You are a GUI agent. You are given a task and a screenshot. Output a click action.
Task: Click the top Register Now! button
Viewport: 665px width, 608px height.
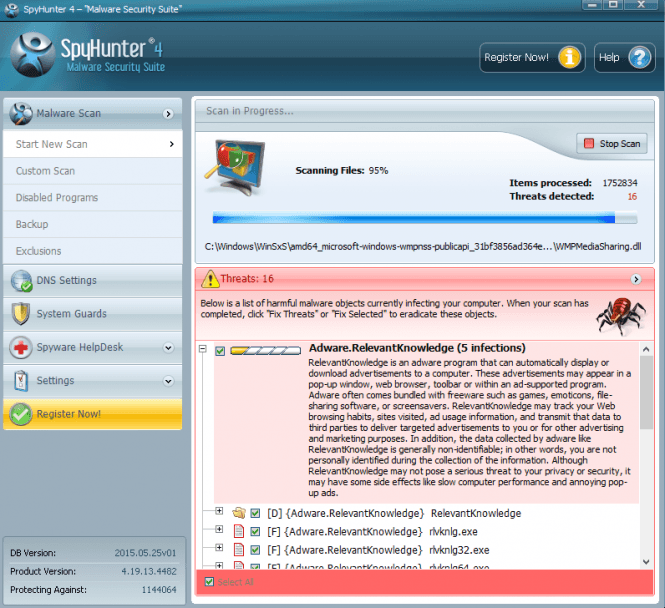click(x=532, y=57)
